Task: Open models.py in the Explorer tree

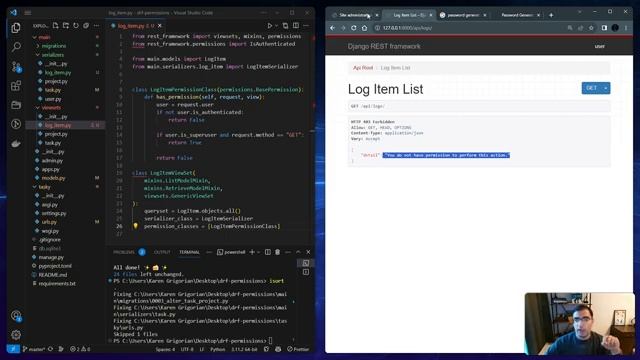Action: point(53,178)
